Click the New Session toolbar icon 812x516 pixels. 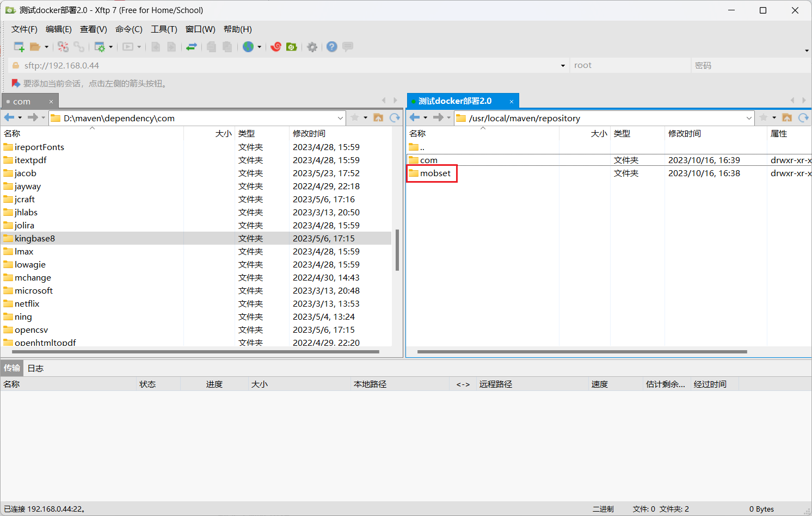click(19, 47)
